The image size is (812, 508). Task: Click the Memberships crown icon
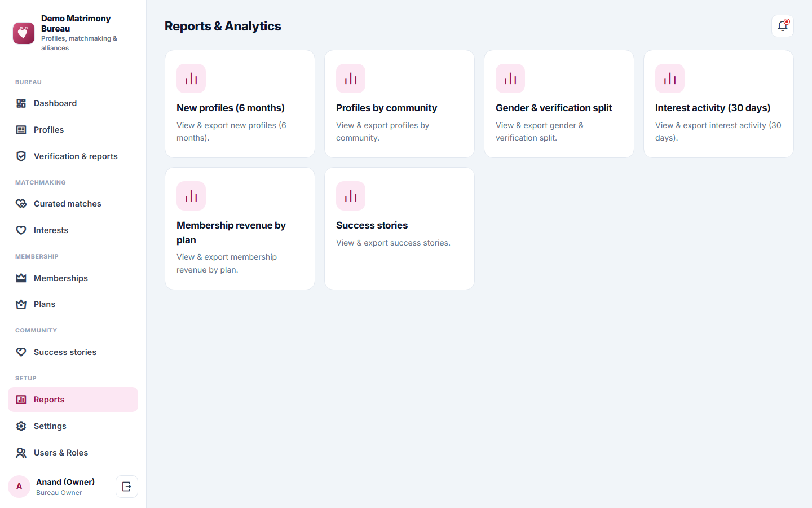(x=21, y=278)
